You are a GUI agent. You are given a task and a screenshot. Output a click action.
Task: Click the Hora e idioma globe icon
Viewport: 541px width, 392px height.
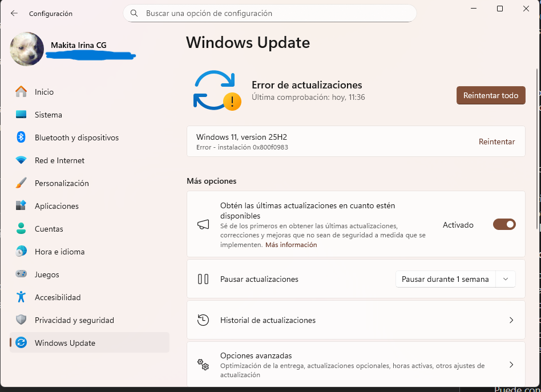click(x=21, y=251)
